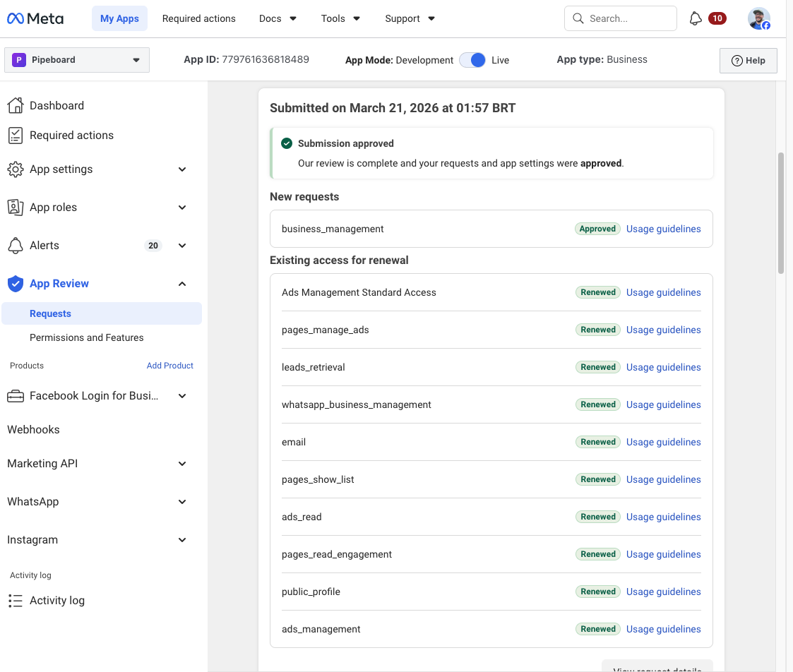Click the Add Product link

click(x=169, y=365)
